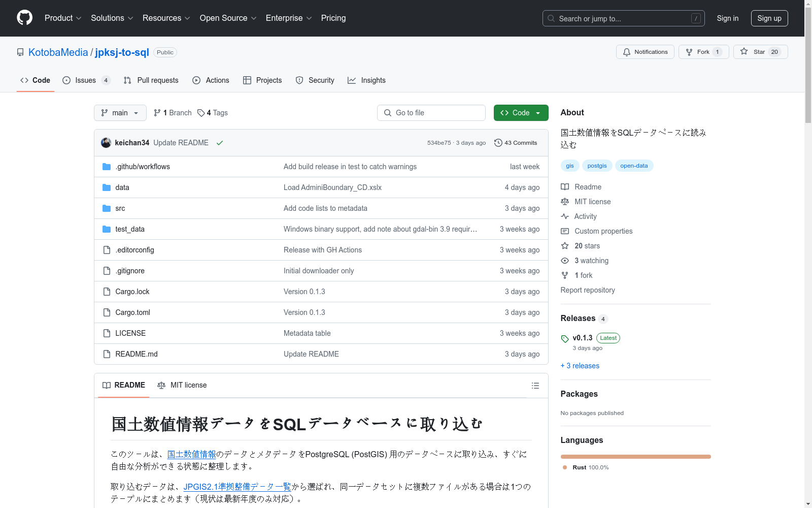Select the .editorconfig file icon

click(107, 250)
